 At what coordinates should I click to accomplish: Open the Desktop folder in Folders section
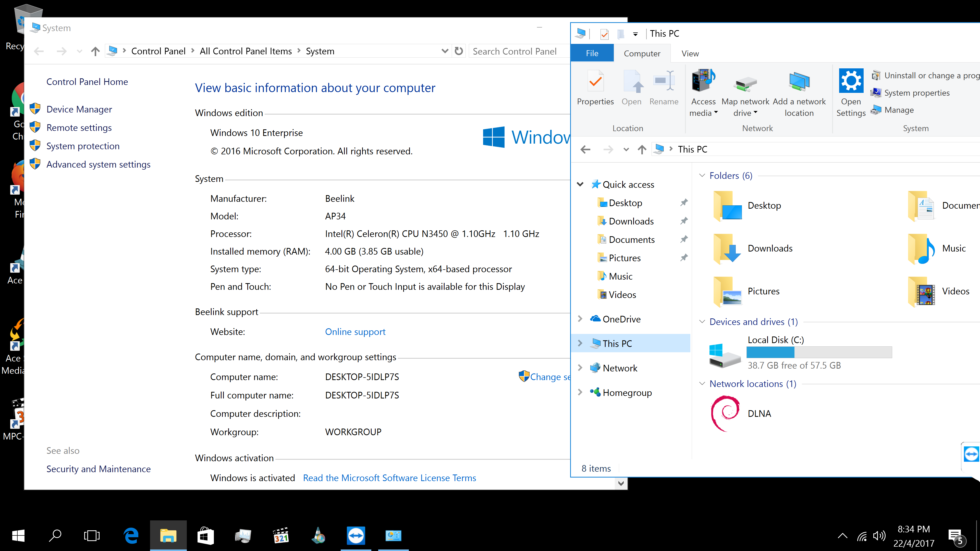click(x=747, y=206)
